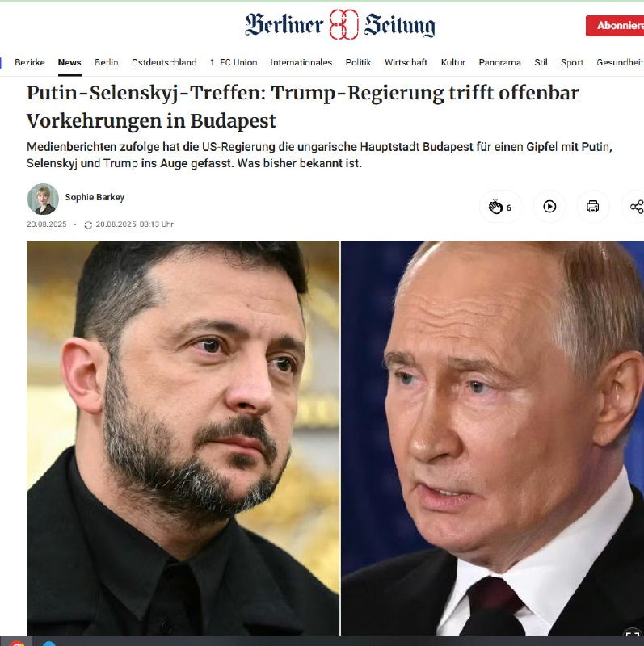Open the Bezirke section
This screenshot has height=646, width=644.
(30, 62)
